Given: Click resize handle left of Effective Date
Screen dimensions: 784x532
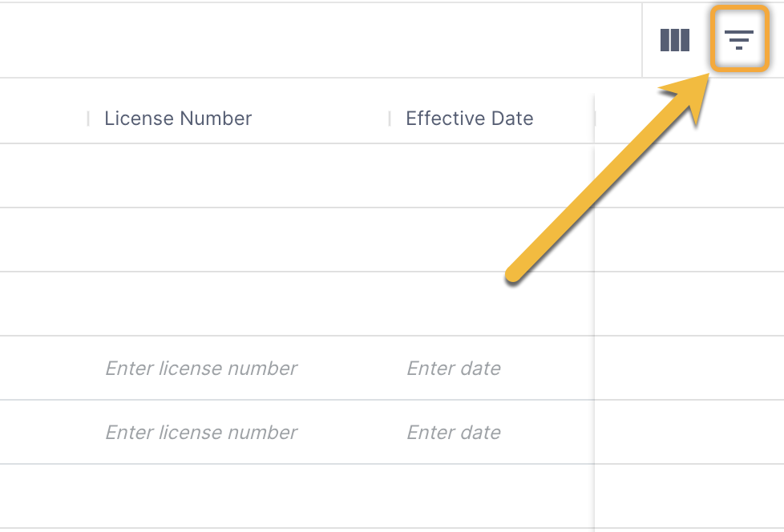Looking at the screenshot, I should pos(390,119).
